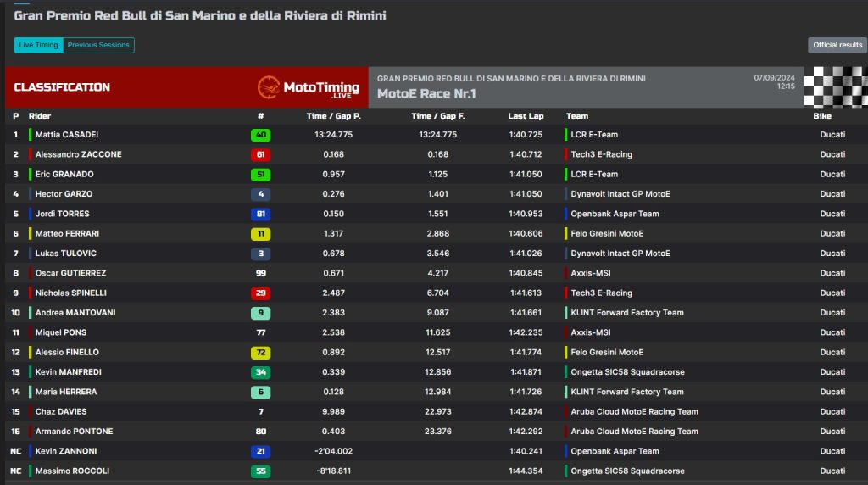Click number badge 4 for Garzo

click(261, 194)
